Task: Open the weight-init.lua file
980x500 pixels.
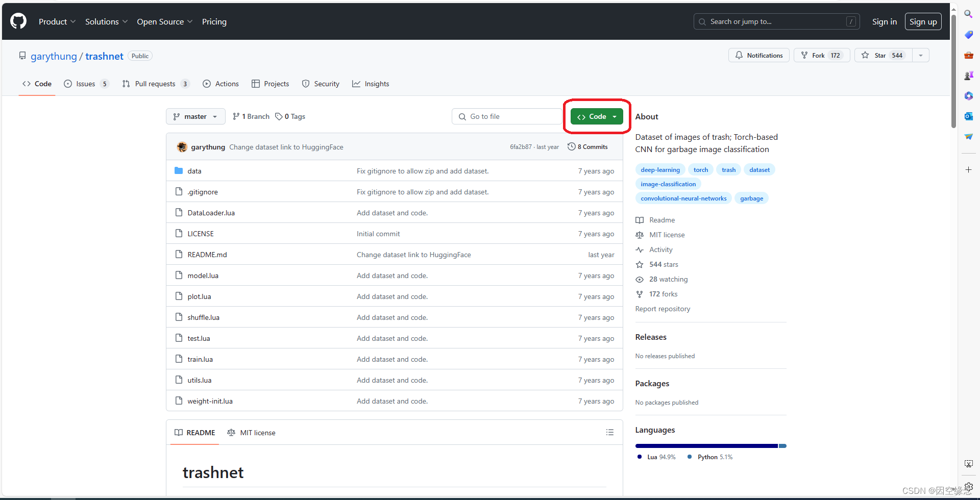Action: [210, 401]
